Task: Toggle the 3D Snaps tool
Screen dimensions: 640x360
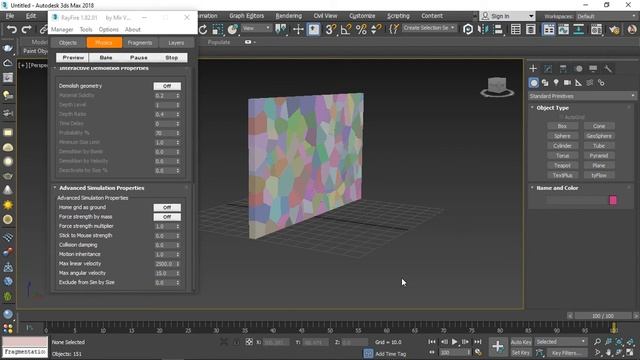Action: [x=331, y=29]
